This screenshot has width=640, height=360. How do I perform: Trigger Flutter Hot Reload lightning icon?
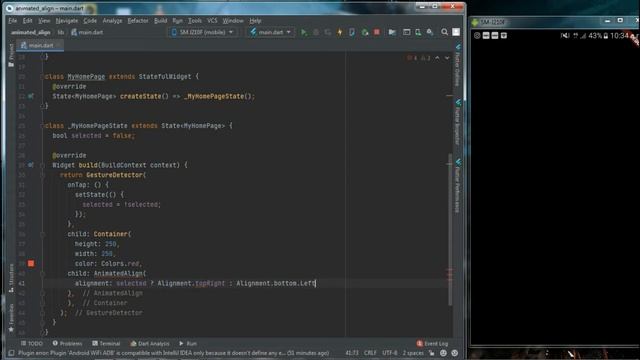[340, 32]
